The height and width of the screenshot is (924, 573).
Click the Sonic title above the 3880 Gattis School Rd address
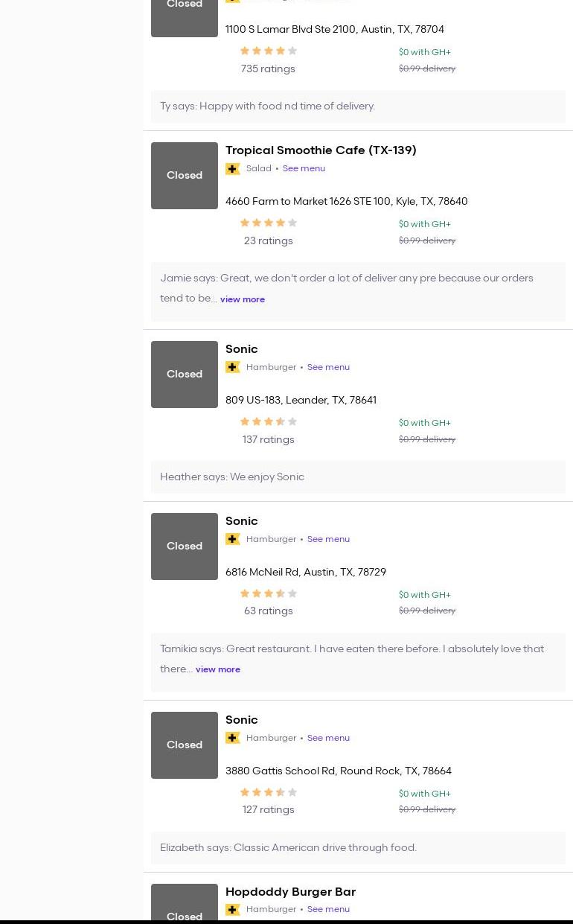pos(241,720)
